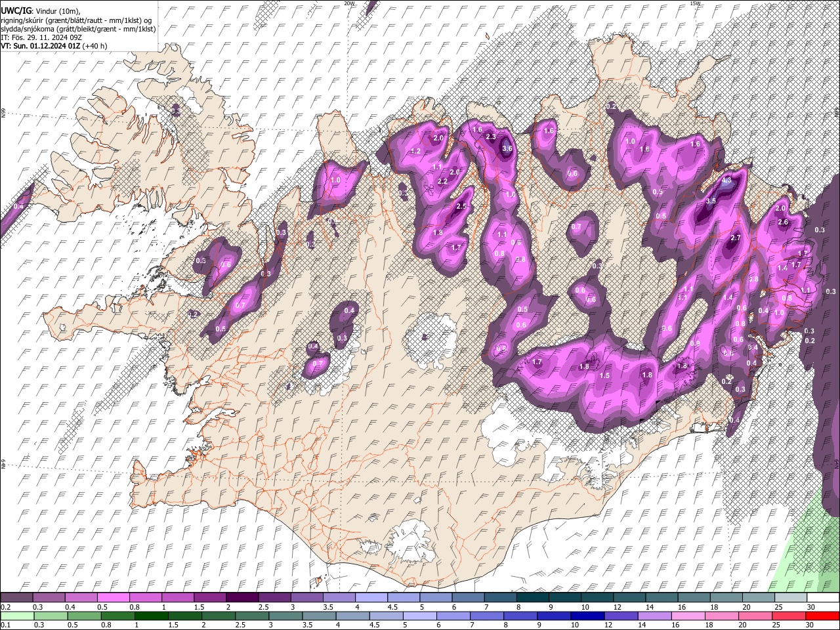
Task: Select the 2.2 precipitation value on the map
Action: pyautogui.click(x=442, y=181)
